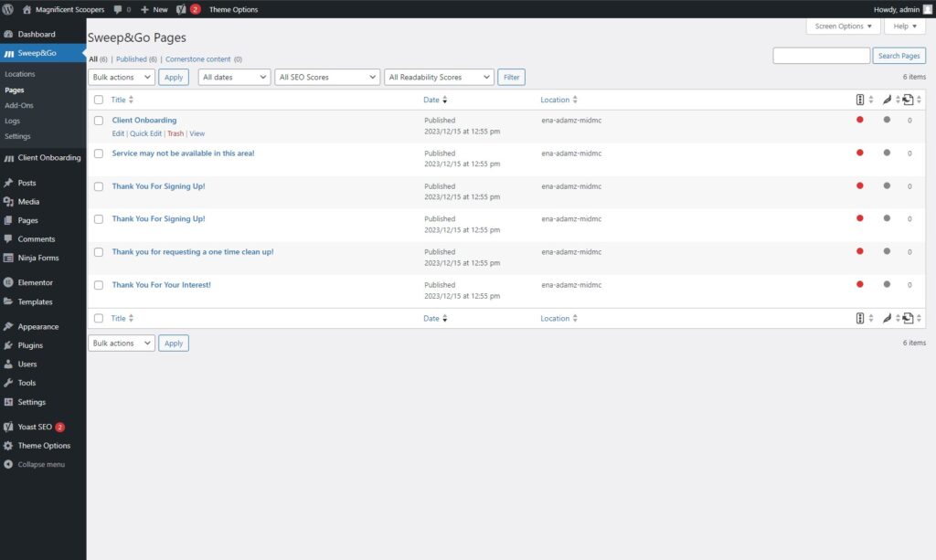Click the Collapse menu icon
The width and height of the screenshot is (936, 560).
(8, 464)
